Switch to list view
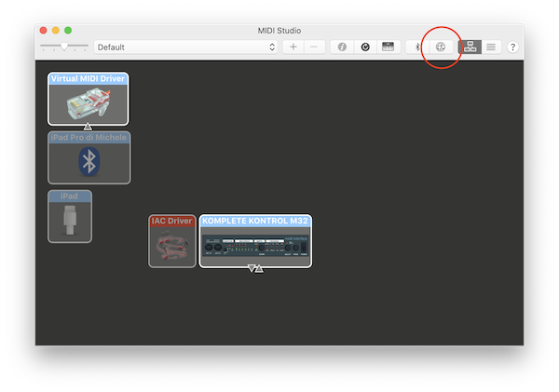This screenshot has height=392, width=559. pyautogui.click(x=491, y=47)
